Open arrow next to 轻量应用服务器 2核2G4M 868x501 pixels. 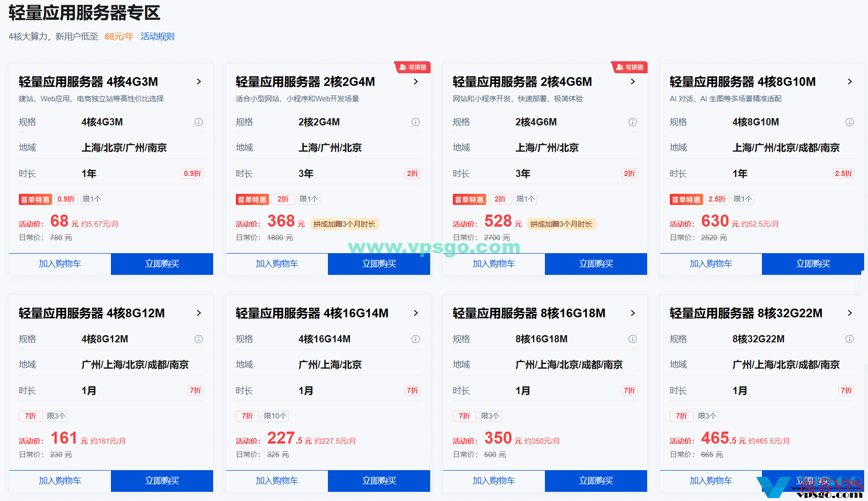click(416, 82)
